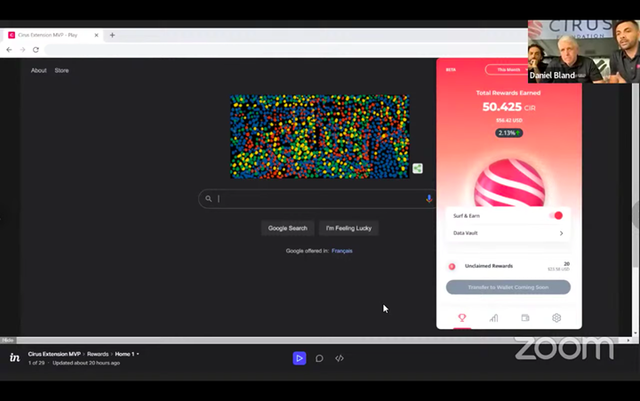Click the Google doodle image
The image size is (640, 401).
[320, 136]
